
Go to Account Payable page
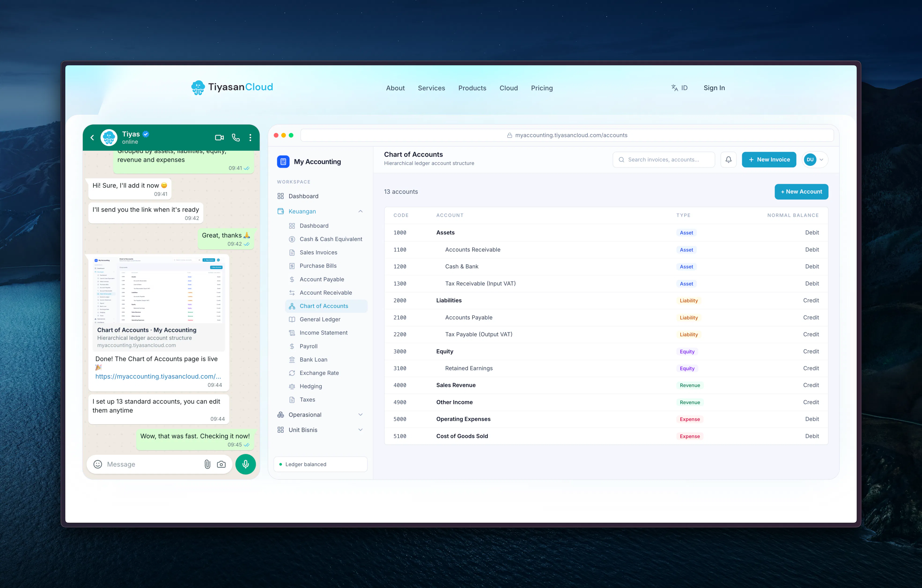(x=325, y=279)
